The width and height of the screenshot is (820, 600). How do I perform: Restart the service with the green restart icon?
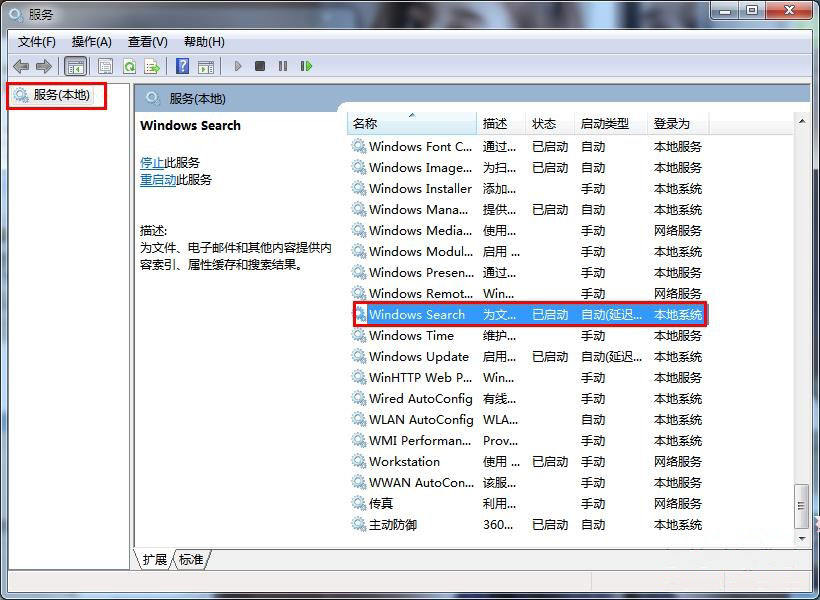click(x=306, y=66)
